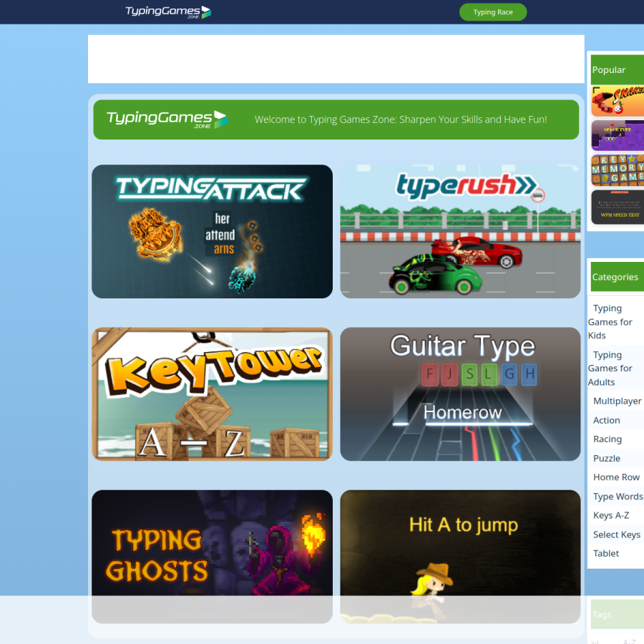Open the Type Words category
Screen dimensions: 644x644
coord(618,496)
